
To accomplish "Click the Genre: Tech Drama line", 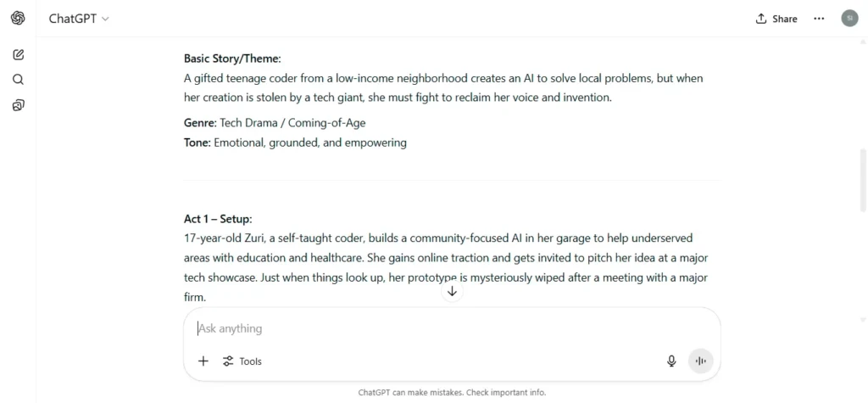I will click(275, 122).
